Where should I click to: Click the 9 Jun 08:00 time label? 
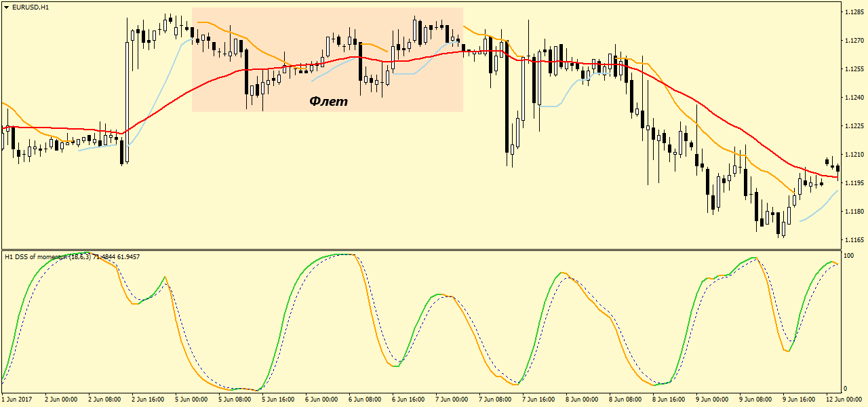[755, 400]
